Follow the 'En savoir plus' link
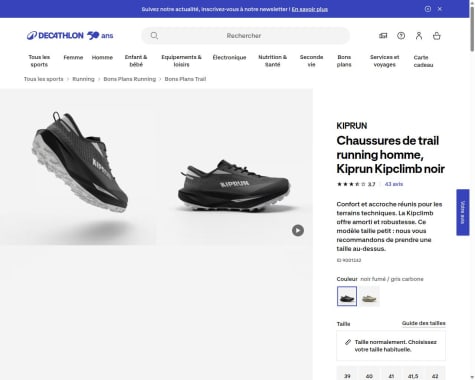 tap(310, 9)
